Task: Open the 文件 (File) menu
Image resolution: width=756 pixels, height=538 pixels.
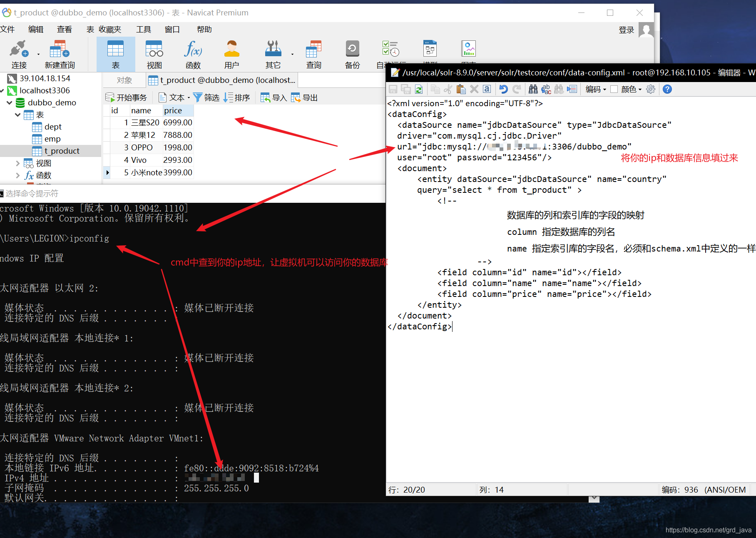Action: click(x=7, y=29)
